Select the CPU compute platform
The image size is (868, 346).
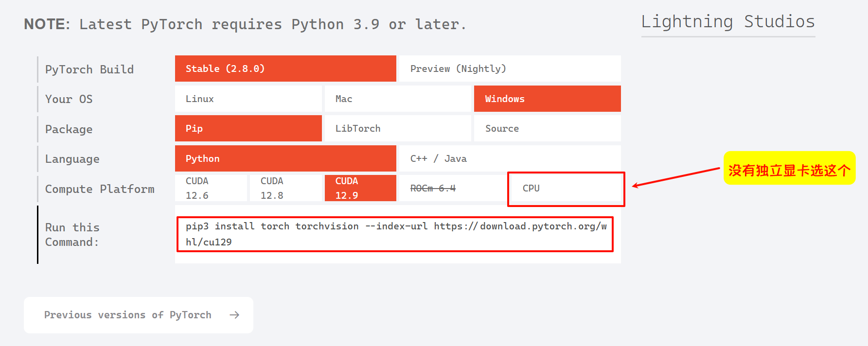[566, 189]
